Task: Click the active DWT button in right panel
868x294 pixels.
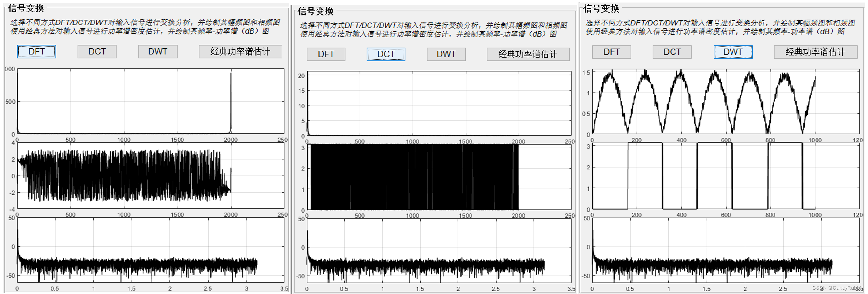Action: pyautogui.click(x=732, y=52)
